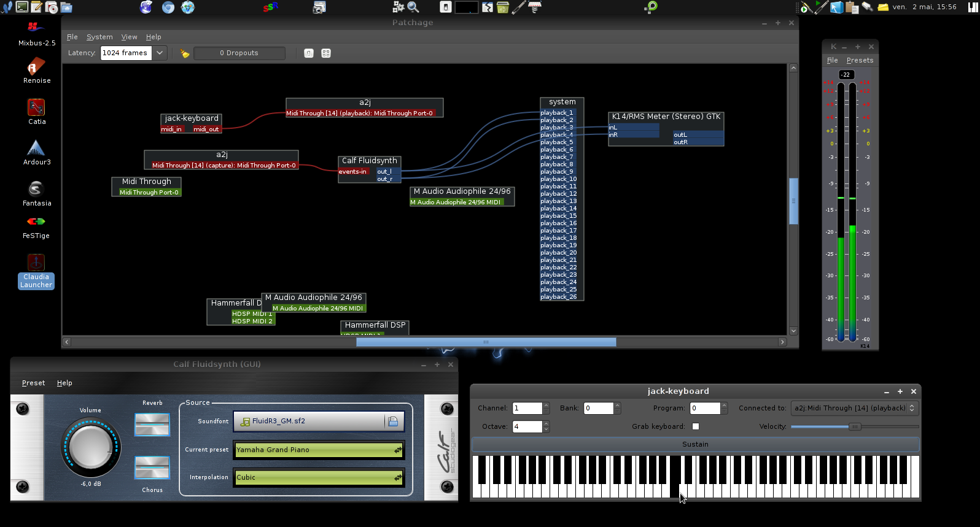
Task: Enable the Grab keyboard checkbox
Action: click(696, 426)
